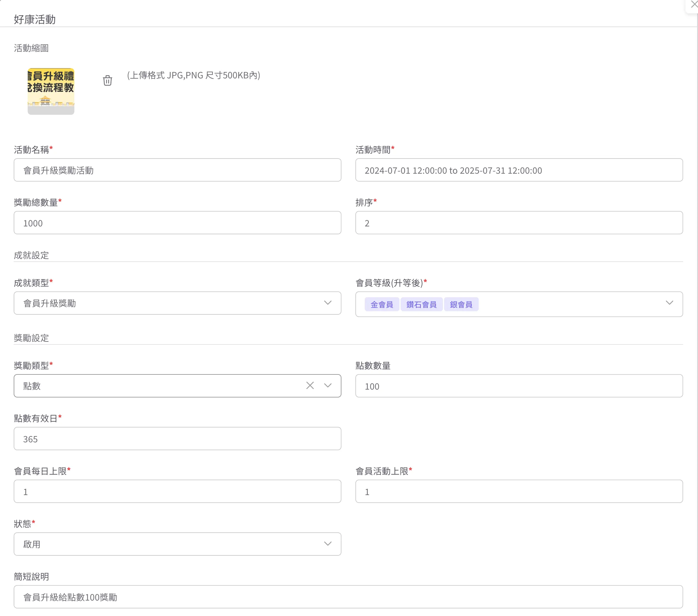Image resolution: width=698 pixels, height=616 pixels.
Task: Click the uploaded activity thumbnail image
Action: 51,91
